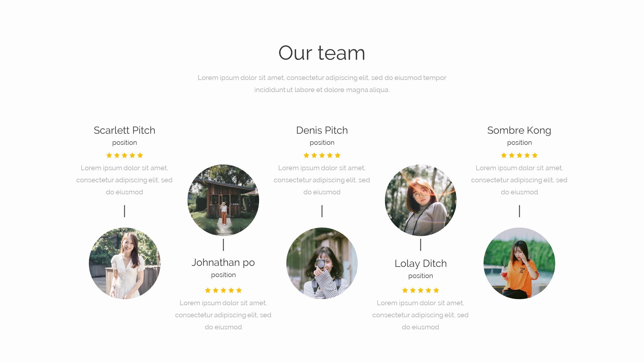Viewport: 644px width, 362px height.
Task: Click the 'Sombre Kong' name text
Action: [519, 130]
